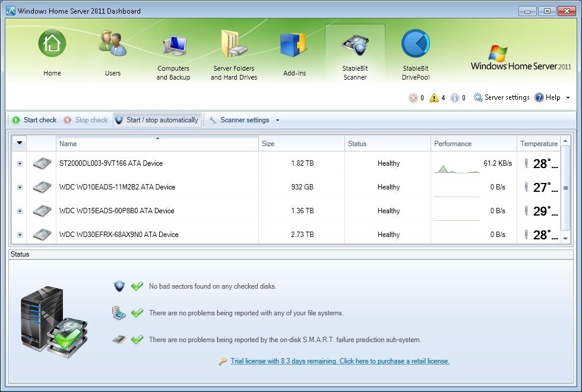Click the 932 GB size cell

[302, 187]
